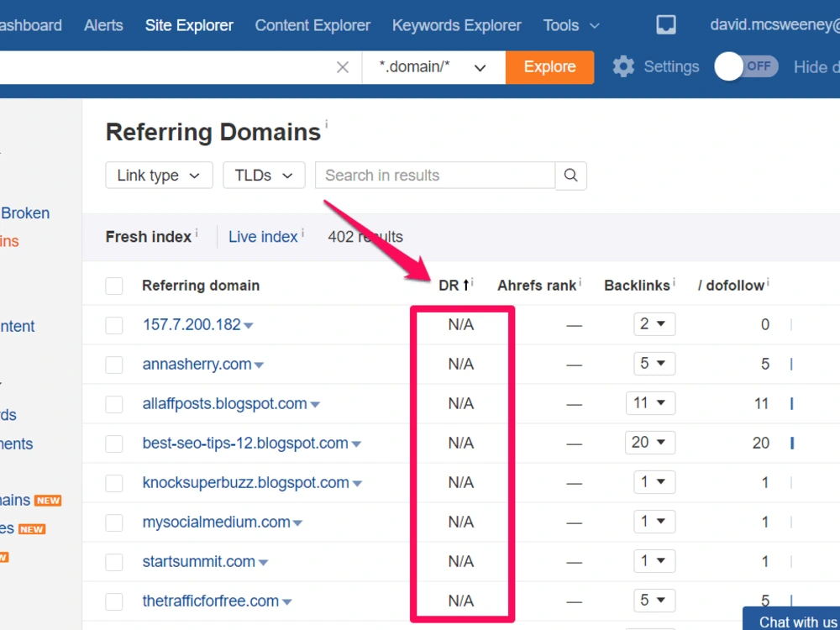This screenshot has height=630, width=840.
Task: Expand backlinks dropdown for knocksuperbuzz.blogspot.com
Action: point(654,481)
